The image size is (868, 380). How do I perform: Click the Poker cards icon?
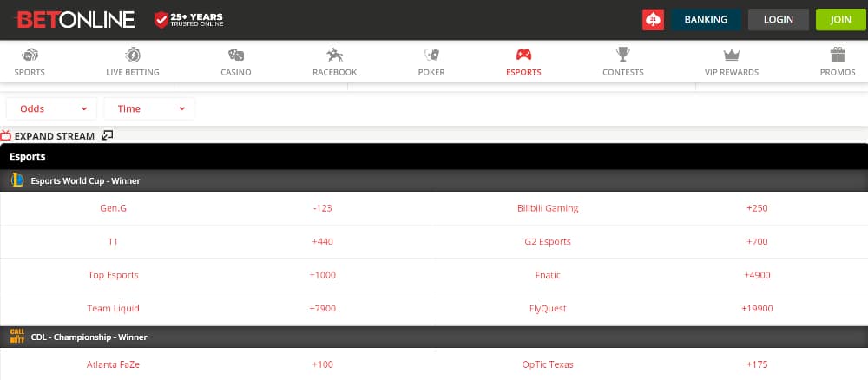pyautogui.click(x=431, y=55)
